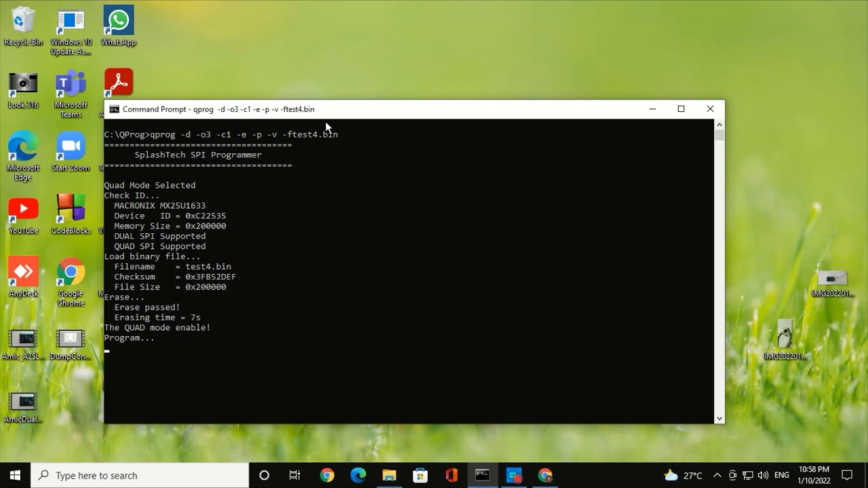Launch WhatsApp from the desktop
Image resolution: width=868 pixels, height=488 pixels.
pos(119,27)
